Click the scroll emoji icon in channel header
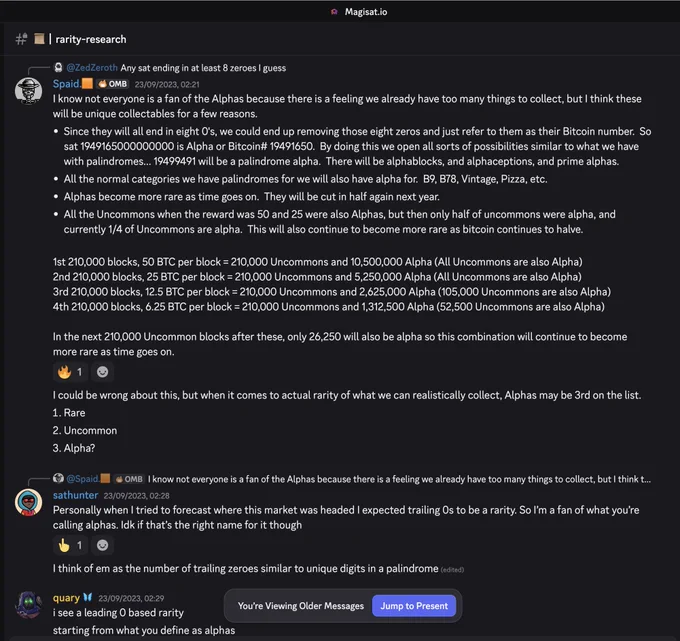 click(x=39, y=39)
